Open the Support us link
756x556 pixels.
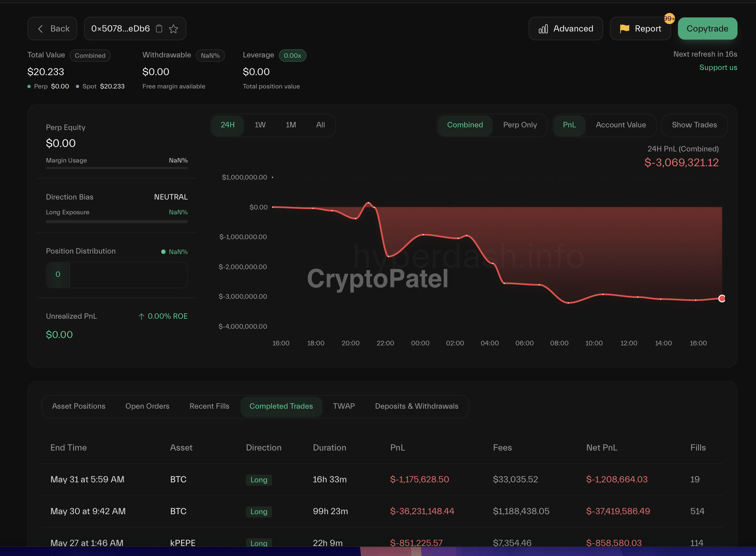click(718, 67)
